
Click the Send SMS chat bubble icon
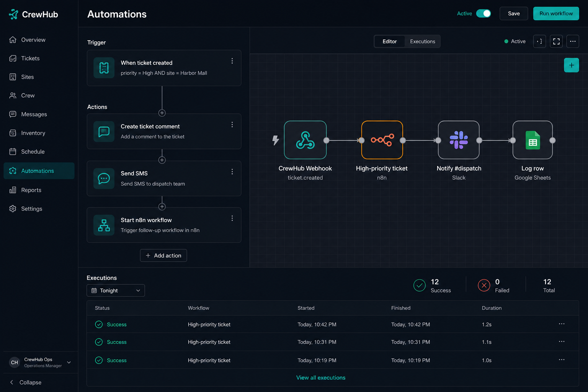pyautogui.click(x=104, y=178)
